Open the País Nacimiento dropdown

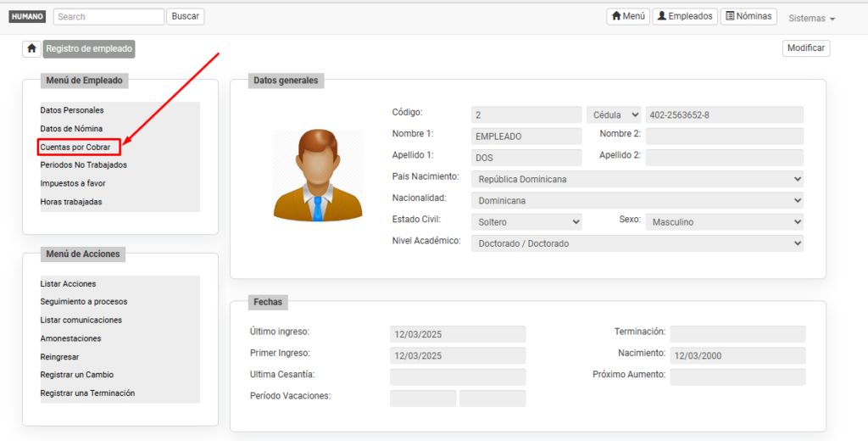pyautogui.click(x=637, y=179)
